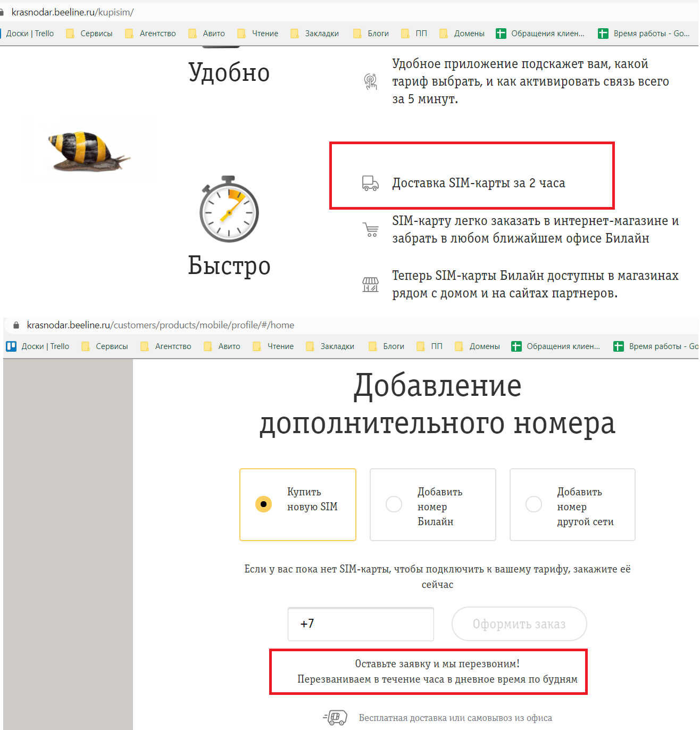
Task: Open Блоги bookmark folder in upper bar
Action: [371, 34]
